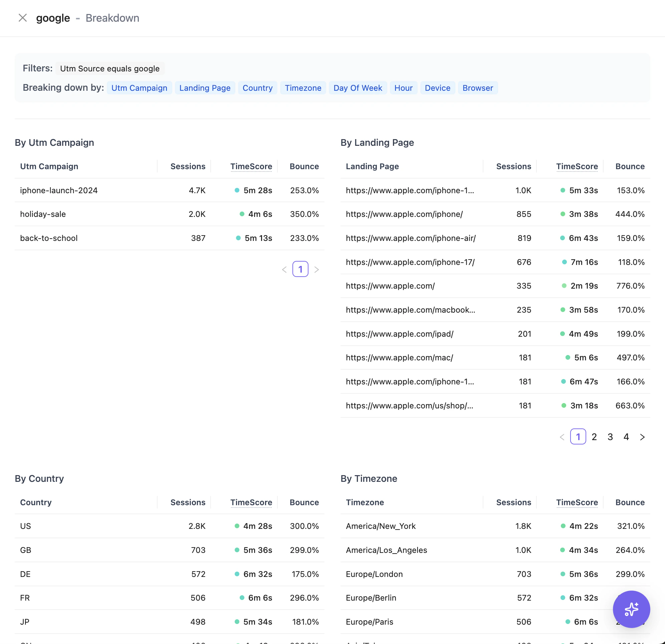This screenshot has width=665, height=644.
Task: Click the 4.7K sessions value
Action: coord(197,190)
